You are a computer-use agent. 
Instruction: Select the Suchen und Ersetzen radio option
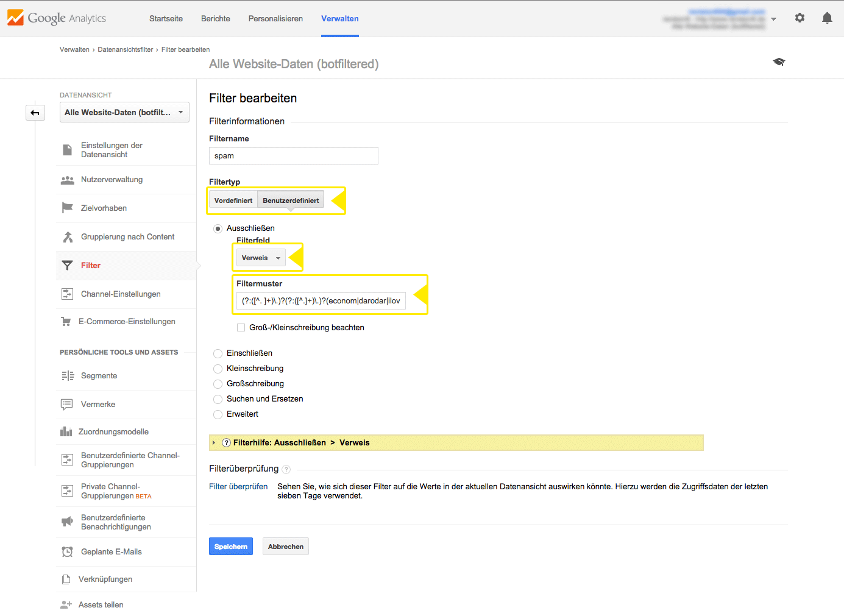click(x=218, y=399)
